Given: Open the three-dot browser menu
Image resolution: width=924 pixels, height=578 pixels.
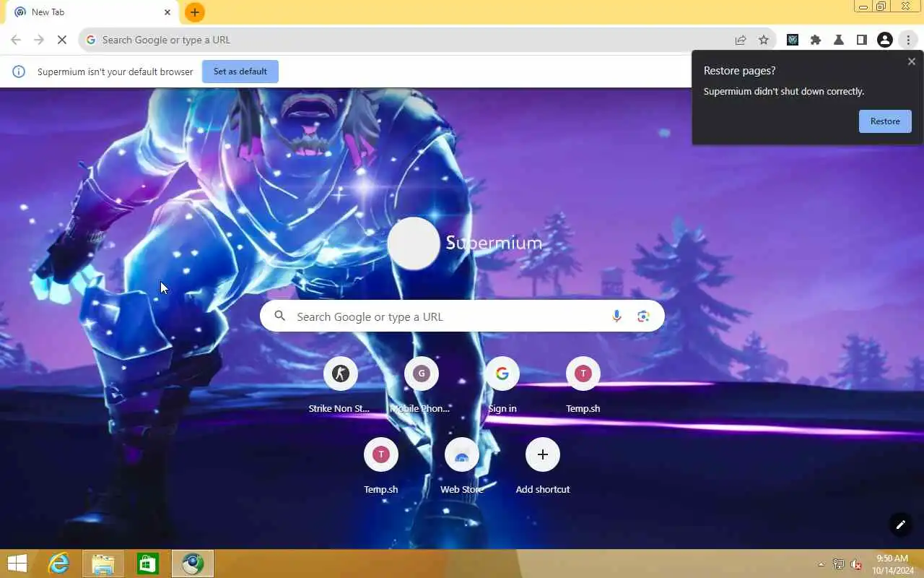Looking at the screenshot, I should (908, 40).
